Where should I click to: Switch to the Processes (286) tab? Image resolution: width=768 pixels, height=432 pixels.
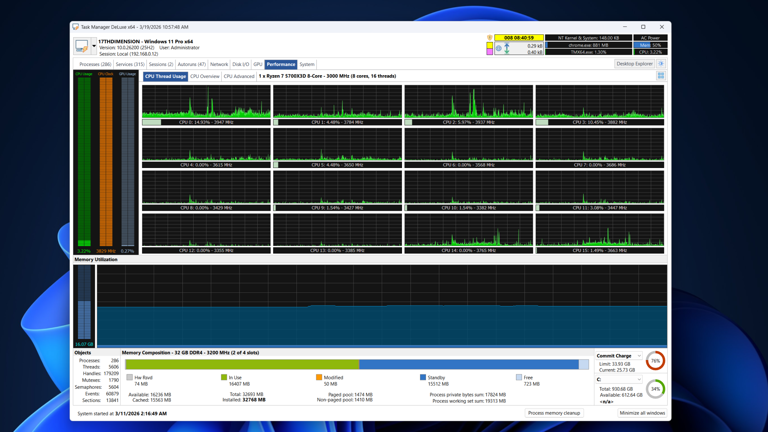click(95, 64)
